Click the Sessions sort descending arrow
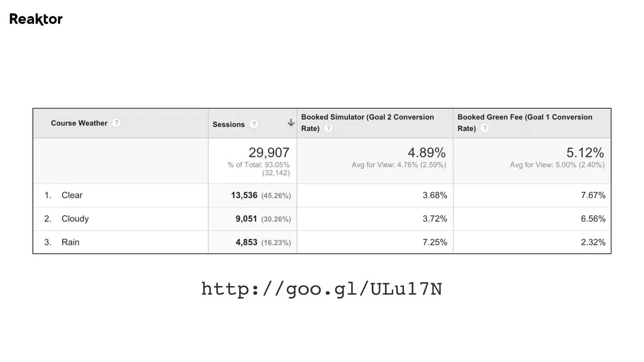The height and width of the screenshot is (362, 644). (x=291, y=123)
